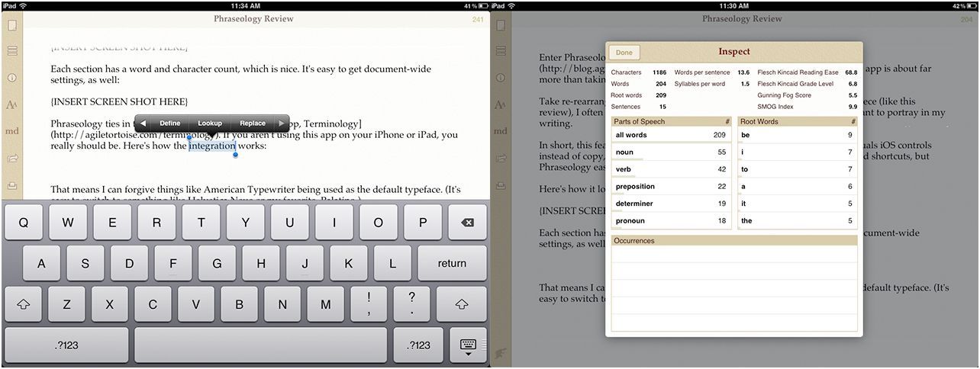Screen dimensions: 980x369
Task: Choose Lookup in the edit popup menu
Action: [210, 123]
